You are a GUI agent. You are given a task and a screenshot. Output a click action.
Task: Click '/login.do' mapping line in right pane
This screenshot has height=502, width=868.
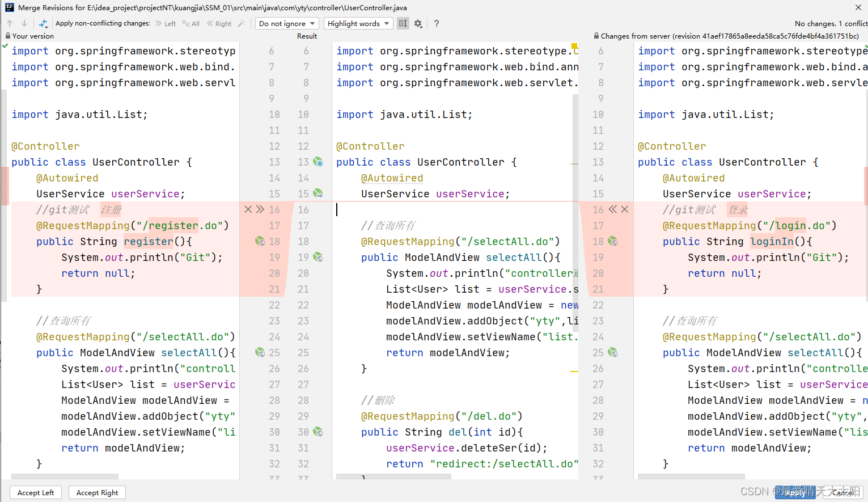750,225
